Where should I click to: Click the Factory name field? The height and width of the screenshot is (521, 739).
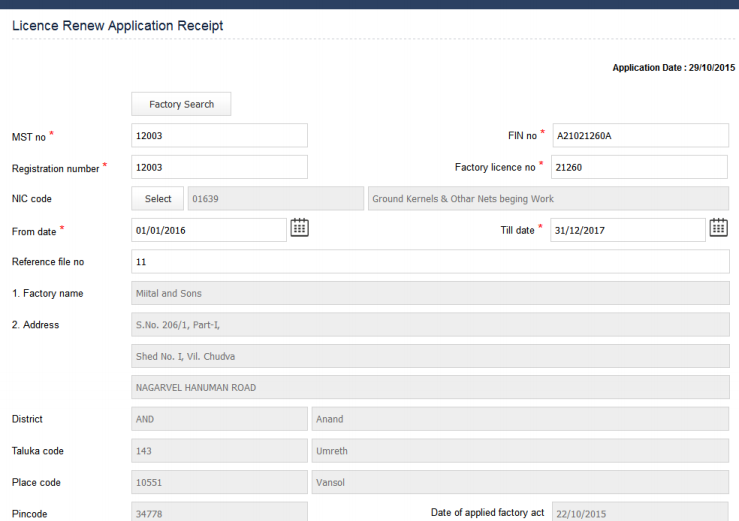click(x=430, y=293)
